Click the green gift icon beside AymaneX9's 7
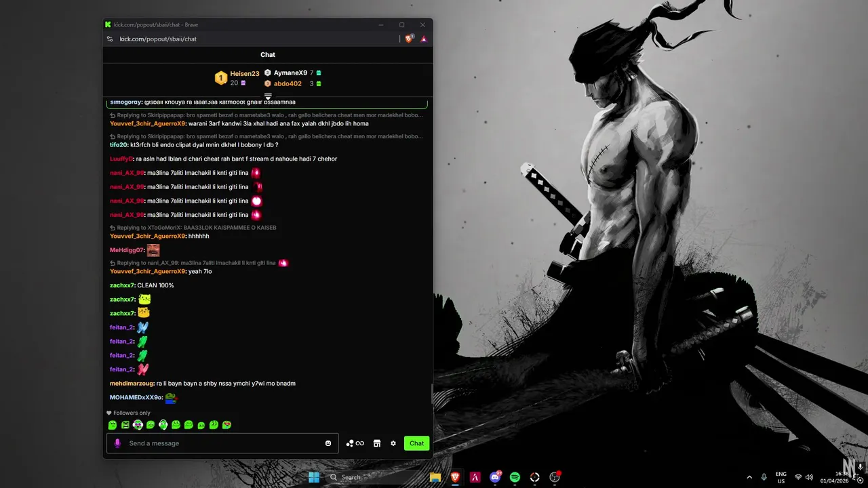Screen dimensions: 868x488 [319, 73]
